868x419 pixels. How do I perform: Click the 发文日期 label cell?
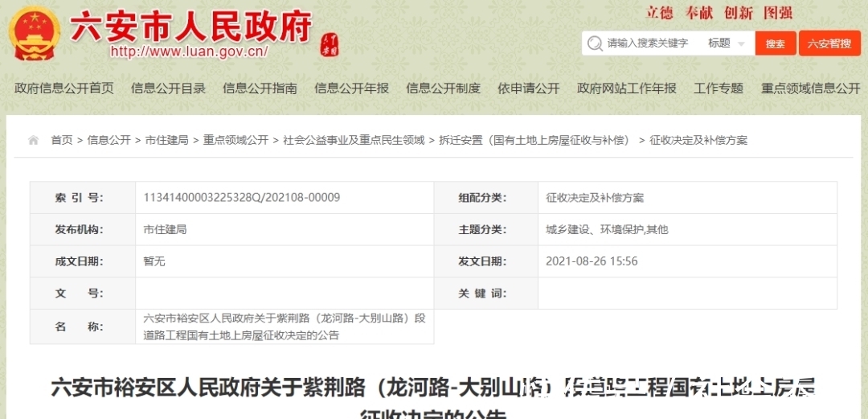click(486, 261)
